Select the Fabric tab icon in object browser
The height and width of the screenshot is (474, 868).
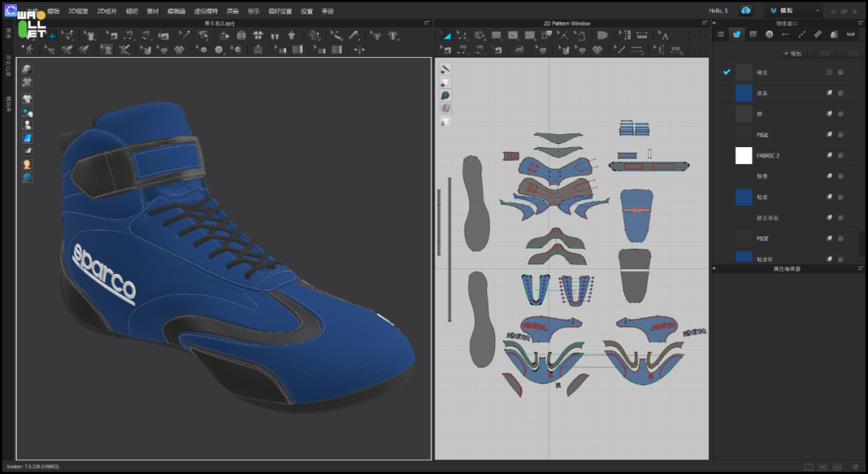736,35
